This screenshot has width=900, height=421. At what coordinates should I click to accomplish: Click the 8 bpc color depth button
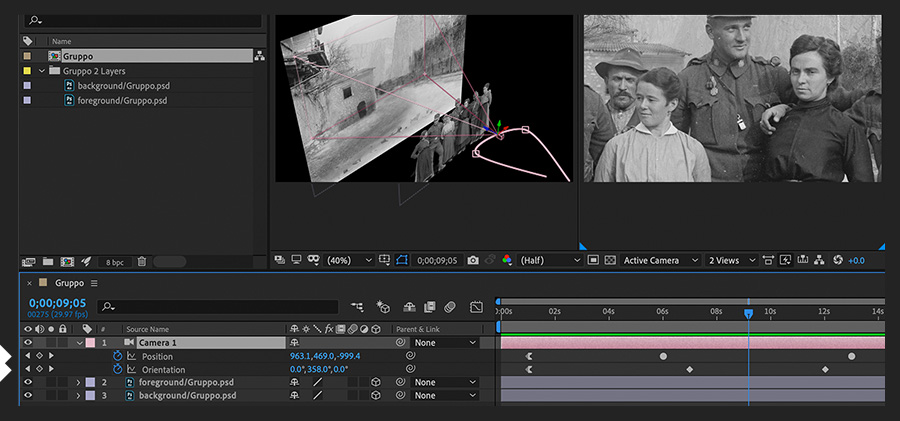[x=115, y=261]
